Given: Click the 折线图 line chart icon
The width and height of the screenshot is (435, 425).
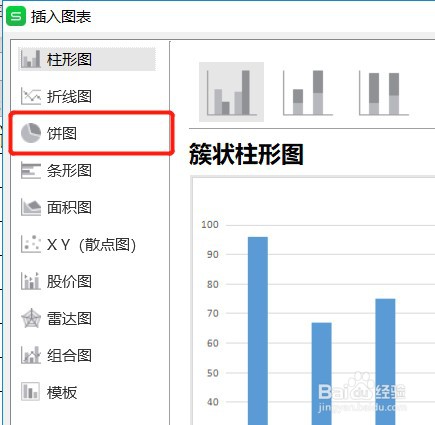Looking at the screenshot, I should tap(31, 96).
